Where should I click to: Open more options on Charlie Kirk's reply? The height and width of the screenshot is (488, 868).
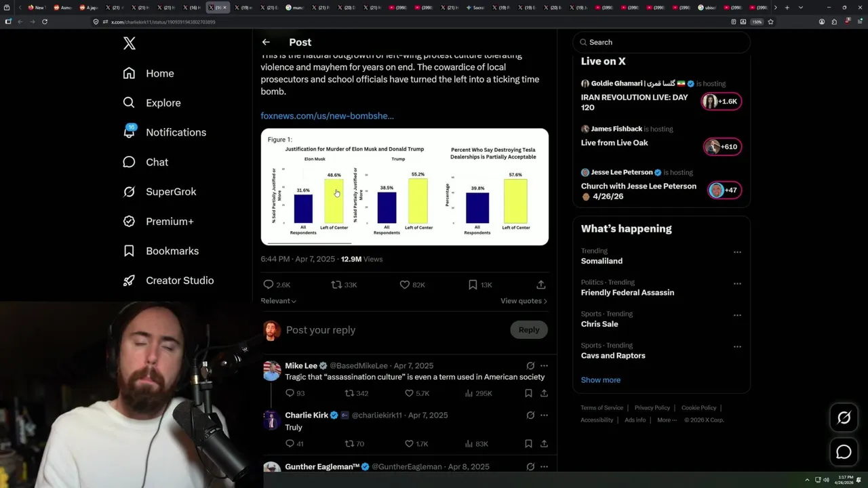point(544,415)
